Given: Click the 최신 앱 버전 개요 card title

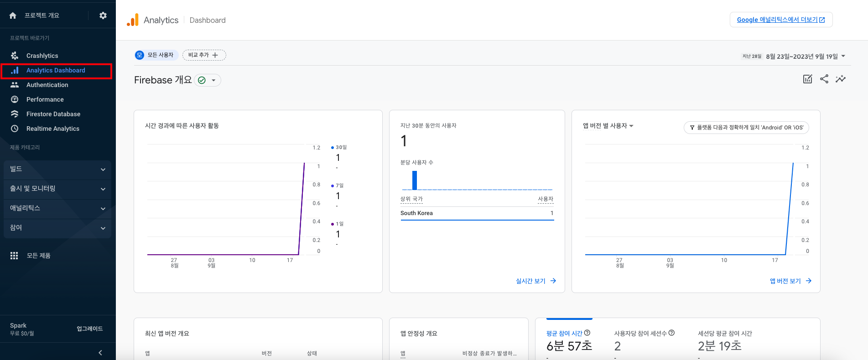Looking at the screenshot, I should point(167,334).
